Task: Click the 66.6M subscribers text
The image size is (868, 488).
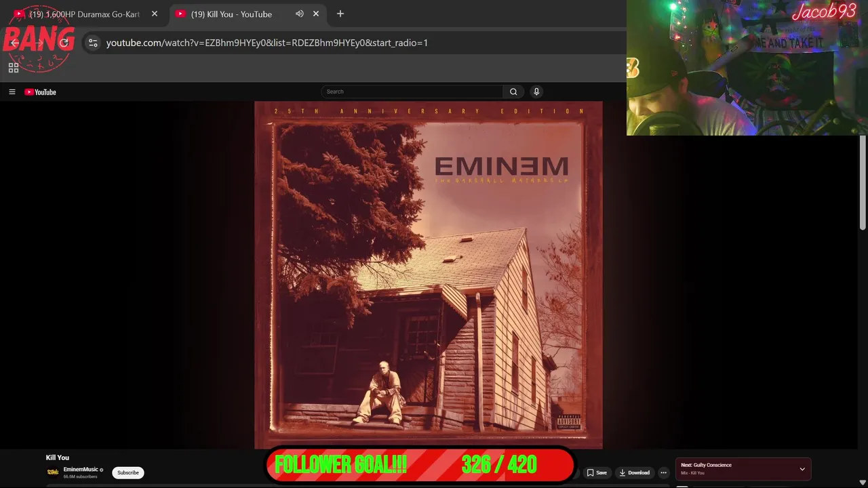Action: click(x=80, y=476)
